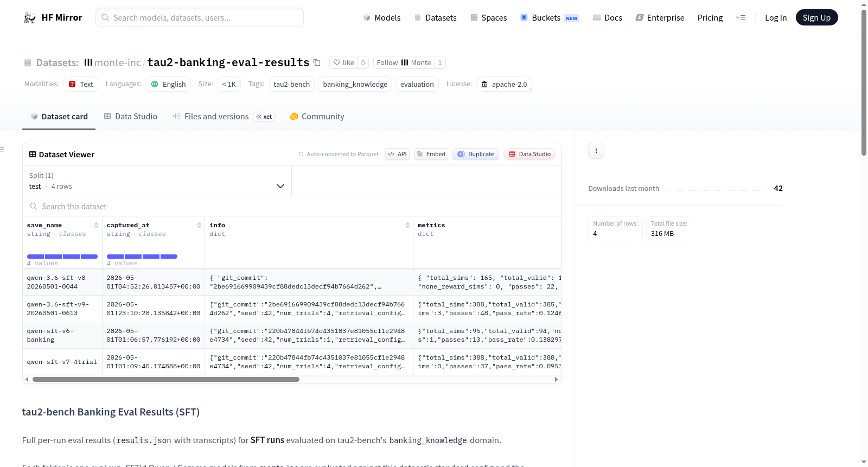
Task: Click the Duplicate button
Action: tap(476, 154)
